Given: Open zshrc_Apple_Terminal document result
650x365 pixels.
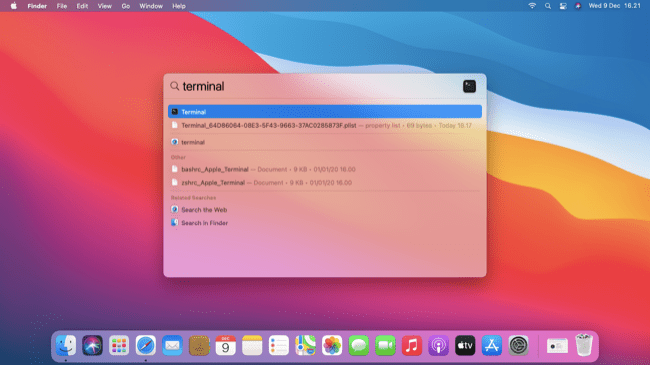Looking at the screenshot, I should tap(325, 182).
